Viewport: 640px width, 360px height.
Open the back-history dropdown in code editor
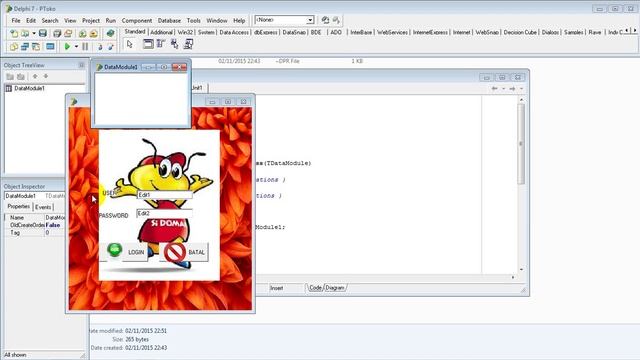tap(503, 88)
